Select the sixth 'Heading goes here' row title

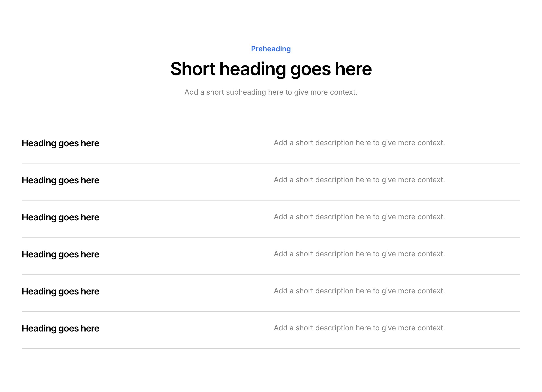pyautogui.click(x=60, y=328)
